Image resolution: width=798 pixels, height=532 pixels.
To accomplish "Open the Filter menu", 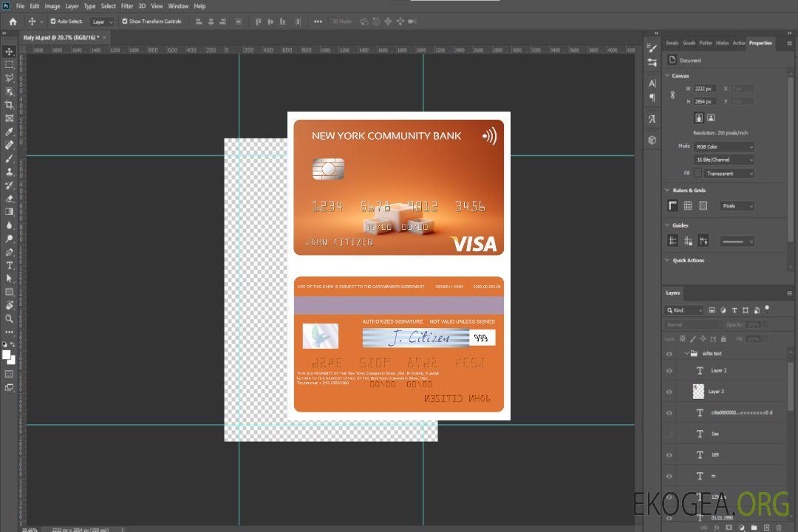I will [127, 6].
